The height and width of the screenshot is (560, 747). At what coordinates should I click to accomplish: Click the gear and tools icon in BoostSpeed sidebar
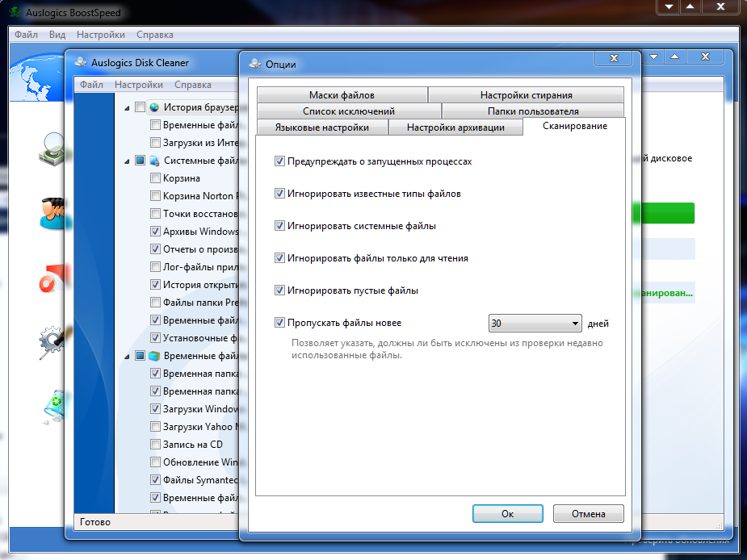52,342
